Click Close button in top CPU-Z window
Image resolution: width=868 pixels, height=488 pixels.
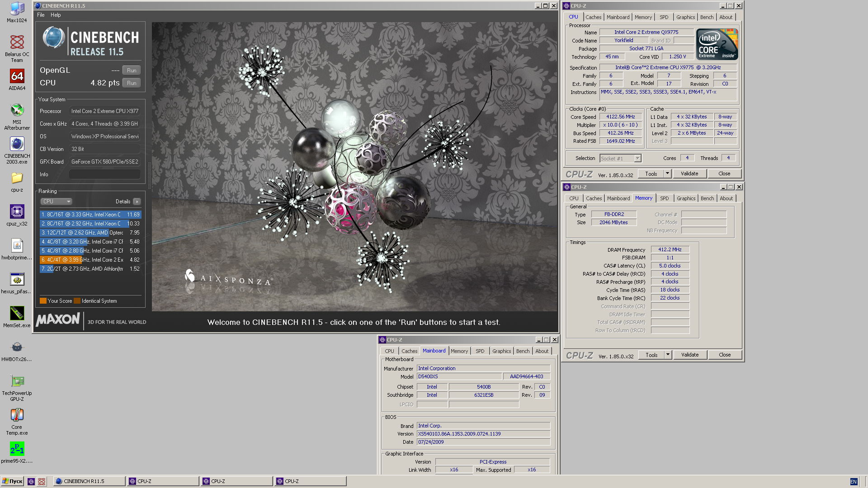pos(724,174)
